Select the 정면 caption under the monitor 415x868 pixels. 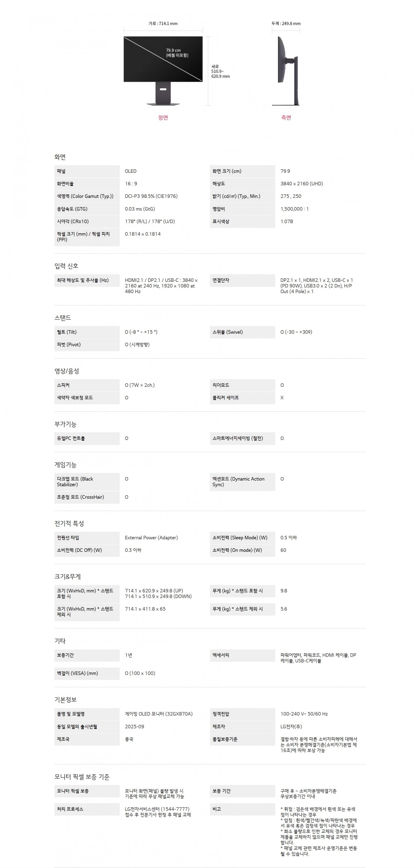click(x=163, y=118)
